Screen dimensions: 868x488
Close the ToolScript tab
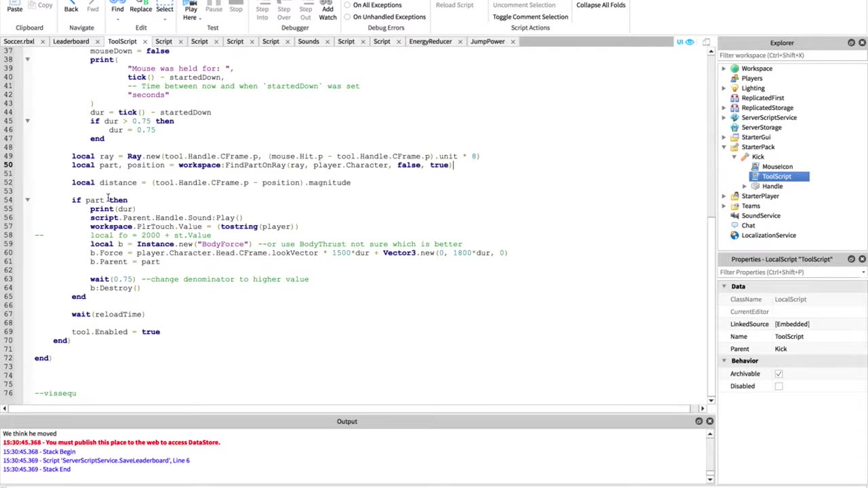[144, 42]
